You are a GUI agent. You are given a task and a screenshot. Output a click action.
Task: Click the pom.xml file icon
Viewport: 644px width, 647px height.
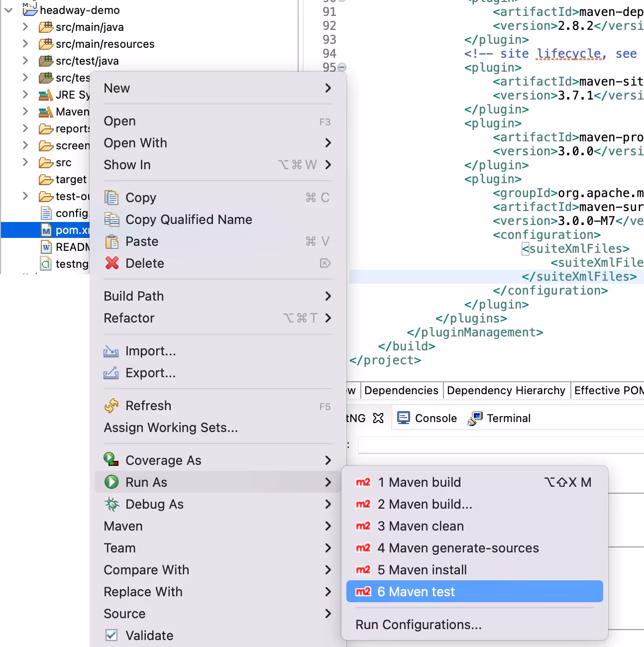click(46, 230)
